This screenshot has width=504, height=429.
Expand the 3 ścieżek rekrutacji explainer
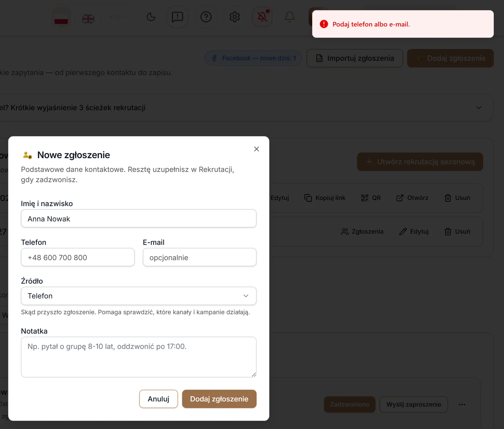tap(479, 108)
